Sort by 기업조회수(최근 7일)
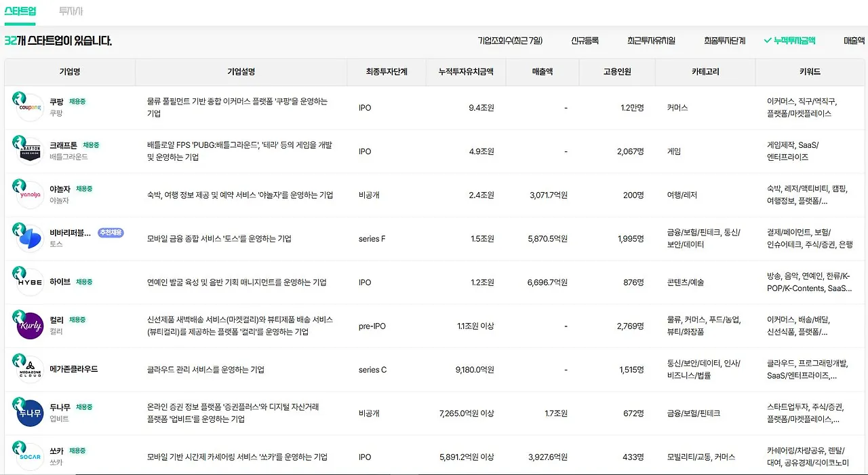Screen dimensions: 868x475 click(x=510, y=41)
